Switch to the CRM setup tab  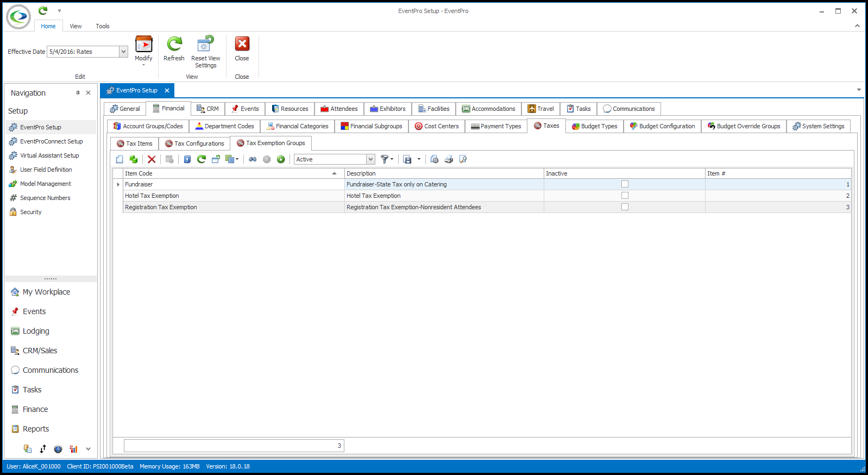click(x=207, y=109)
